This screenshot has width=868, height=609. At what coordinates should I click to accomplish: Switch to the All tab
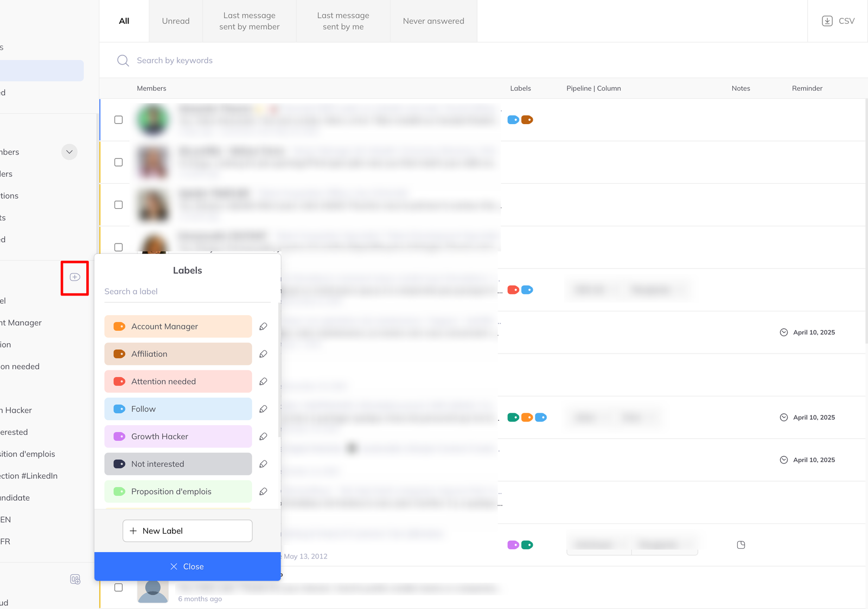tap(124, 21)
